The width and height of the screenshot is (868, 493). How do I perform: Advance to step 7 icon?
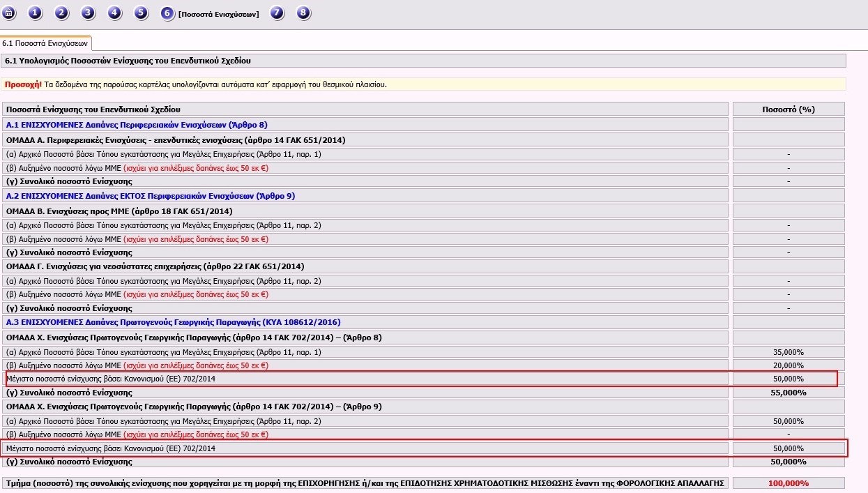pos(277,13)
